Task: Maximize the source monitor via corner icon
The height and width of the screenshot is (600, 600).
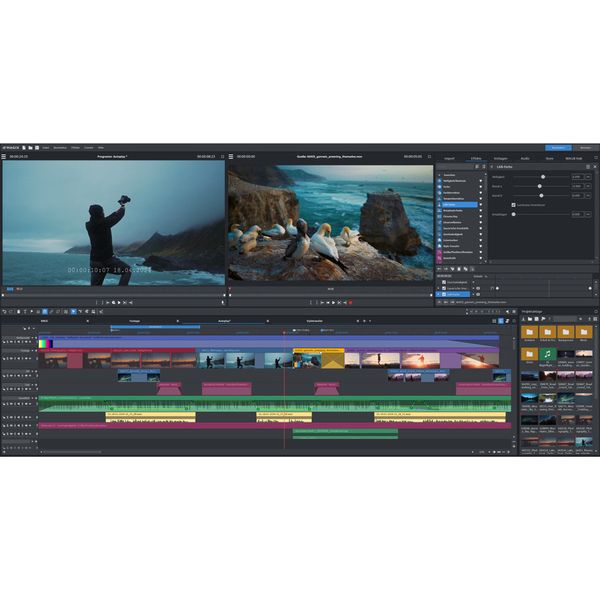Action: pos(429,157)
